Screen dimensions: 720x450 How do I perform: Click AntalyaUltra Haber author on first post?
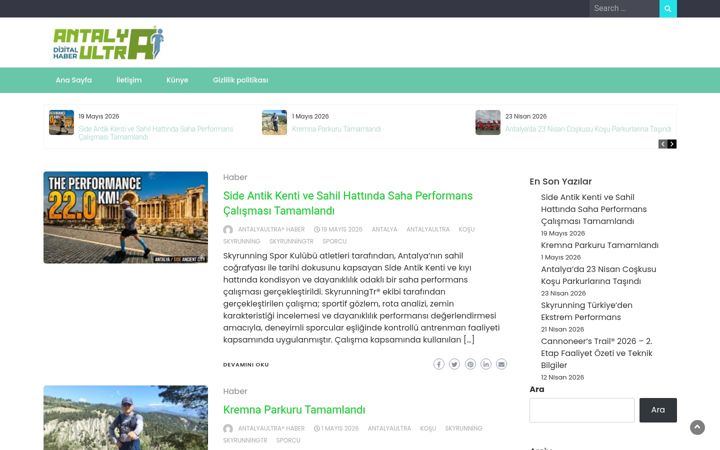click(271, 230)
